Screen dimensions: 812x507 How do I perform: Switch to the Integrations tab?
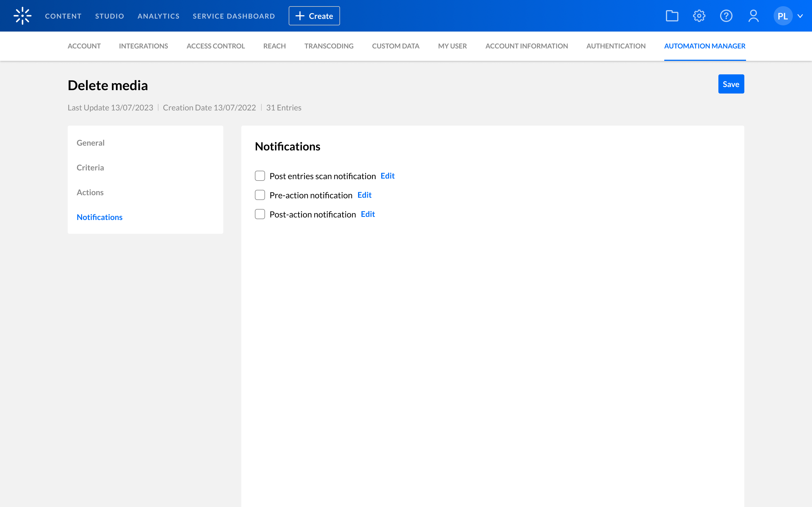[x=143, y=46]
